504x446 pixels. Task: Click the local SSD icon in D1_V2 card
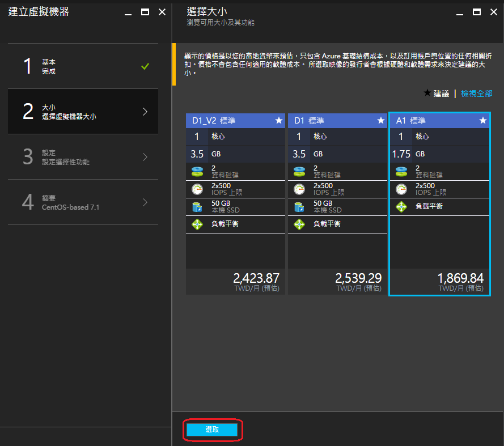point(197,207)
